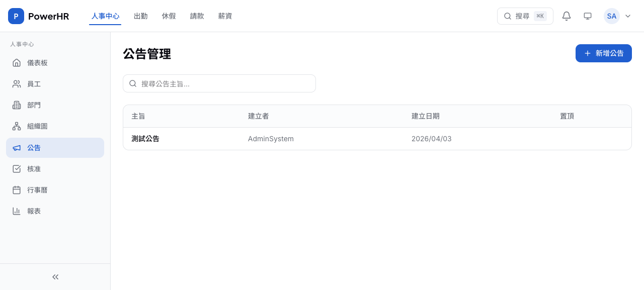This screenshot has width=644, height=290.
Task: Click the announcement subject search field
Action: pyautogui.click(x=219, y=83)
